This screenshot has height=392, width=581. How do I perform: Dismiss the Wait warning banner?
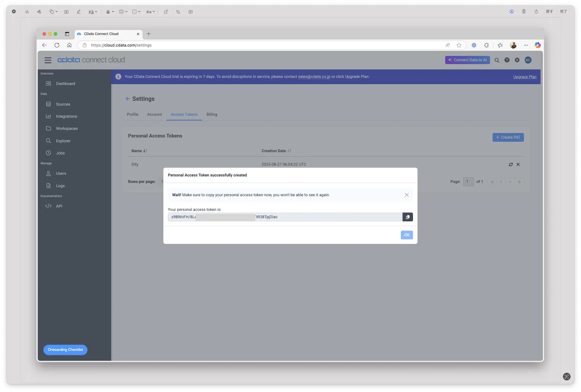[407, 195]
